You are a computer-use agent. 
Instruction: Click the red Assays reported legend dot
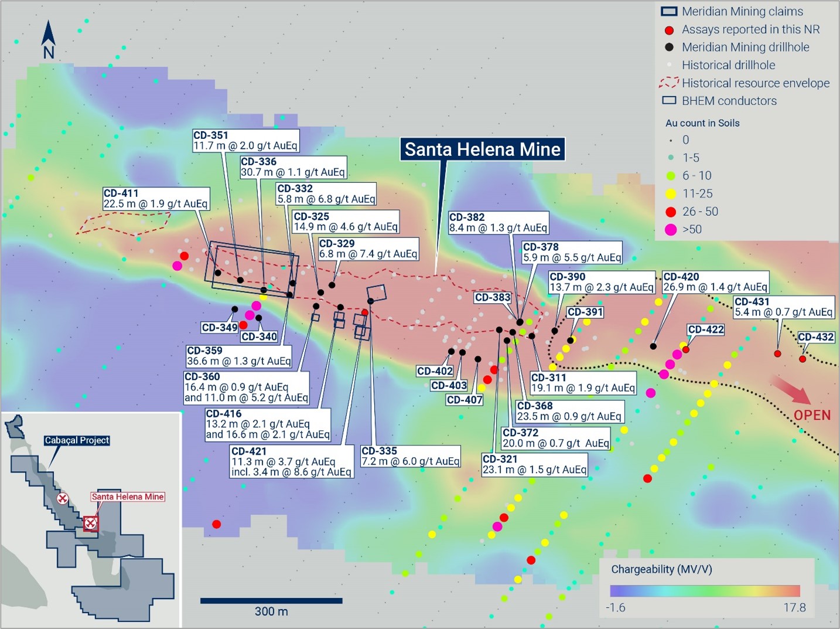click(670, 30)
